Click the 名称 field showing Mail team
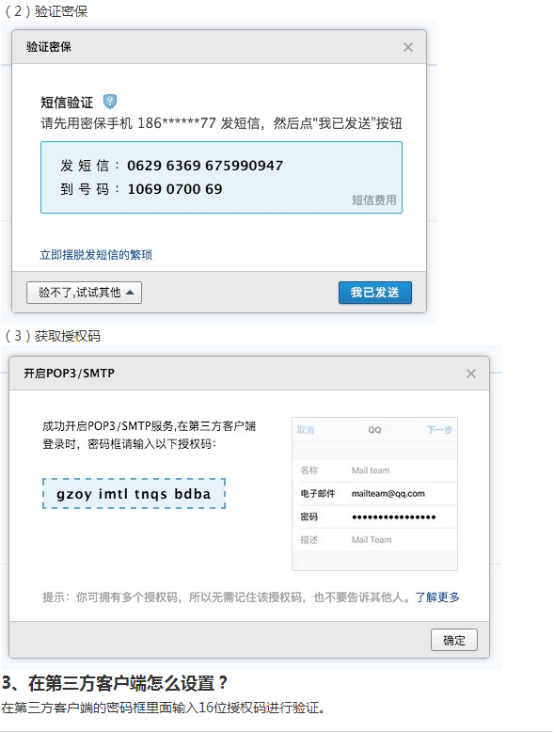This screenshot has width=554, height=733. pos(374,470)
